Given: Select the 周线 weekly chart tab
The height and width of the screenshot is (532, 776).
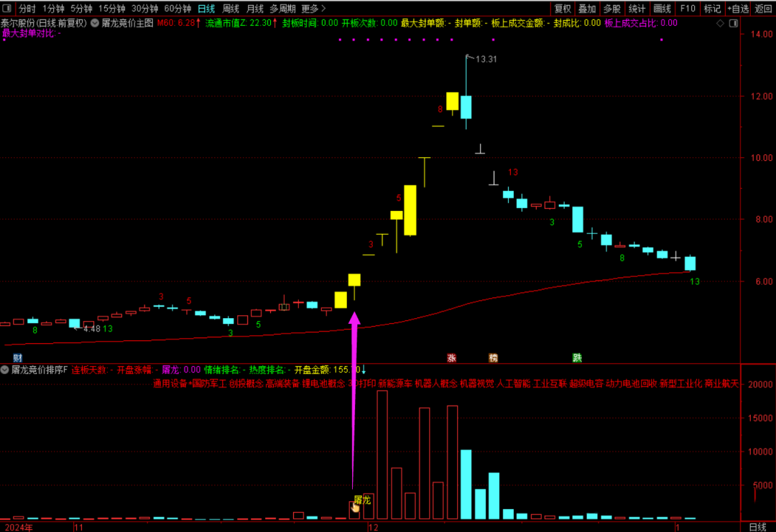Looking at the screenshot, I should click(x=231, y=9).
